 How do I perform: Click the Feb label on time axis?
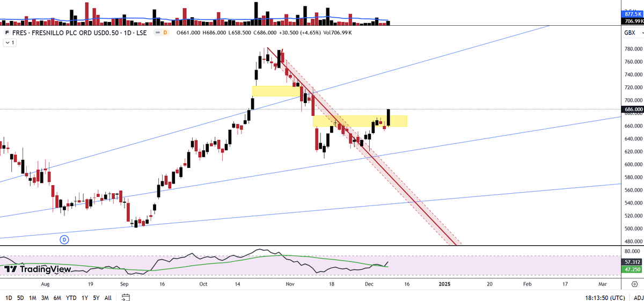[527, 283]
